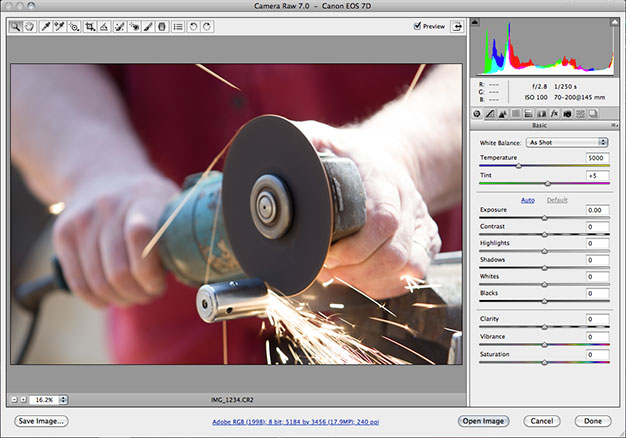626x438 pixels.
Task: Click the Shadows slider handle
Action: tap(545, 268)
